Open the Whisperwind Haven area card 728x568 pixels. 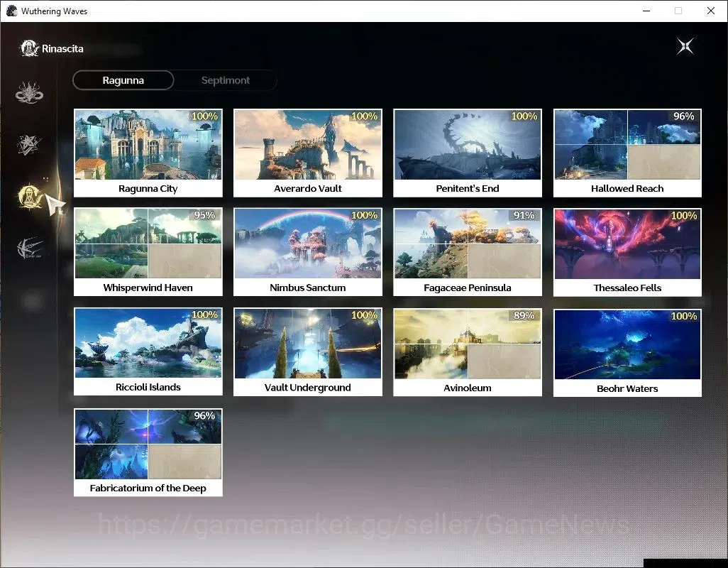click(148, 252)
